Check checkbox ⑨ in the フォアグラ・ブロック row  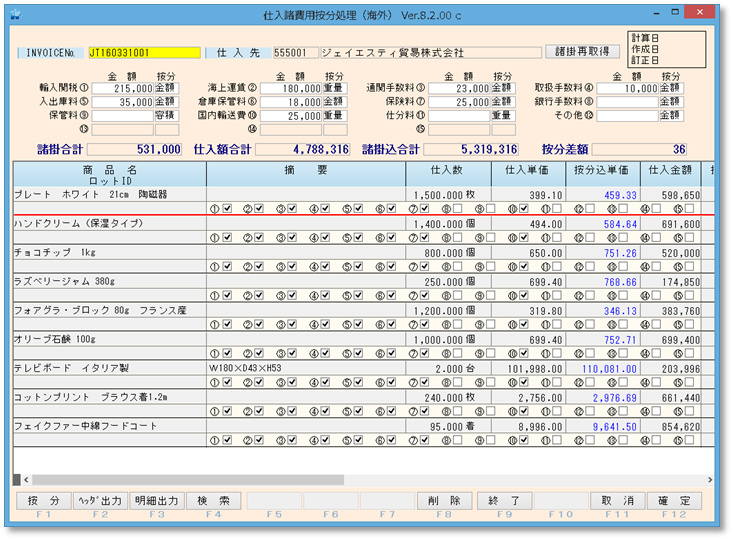point(490,324)
